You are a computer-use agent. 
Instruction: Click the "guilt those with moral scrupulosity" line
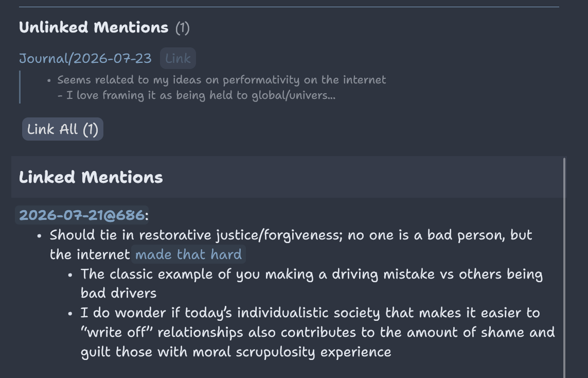coord(236,352)
